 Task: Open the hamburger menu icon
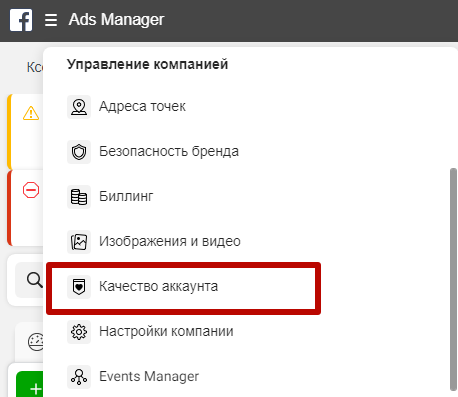point(51,20)
